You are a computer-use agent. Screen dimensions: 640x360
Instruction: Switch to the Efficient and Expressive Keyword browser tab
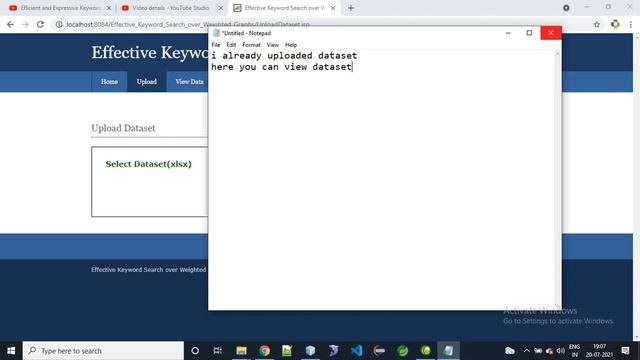click(59, 8)
